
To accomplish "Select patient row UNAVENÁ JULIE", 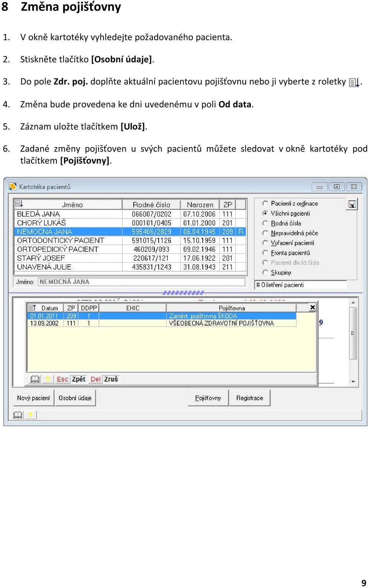I will tap(130, 267).
